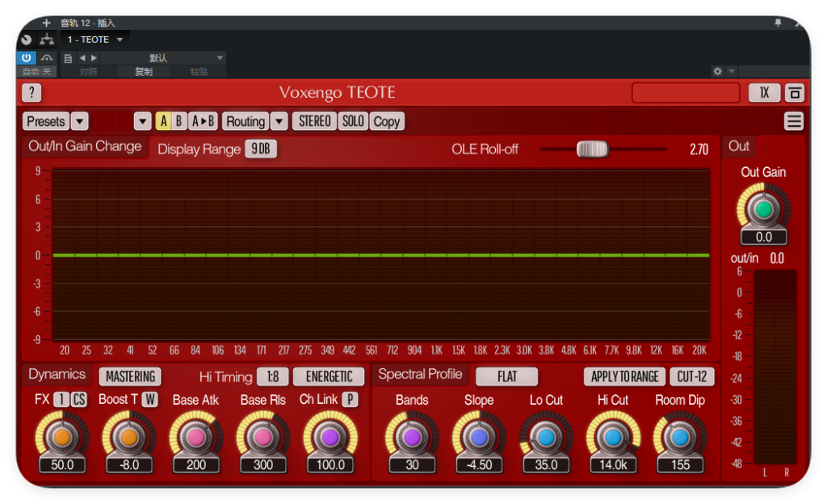Click the Base Atk knob
The height and width of the screenshot is (504, 827).
click(x=196, y=437)
